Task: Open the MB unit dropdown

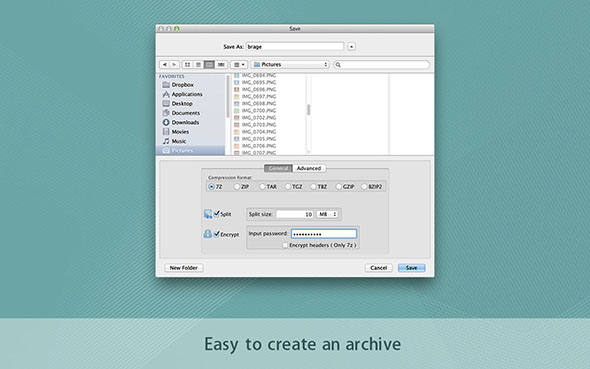Action: pyautogui.click(x=327, y=214)
